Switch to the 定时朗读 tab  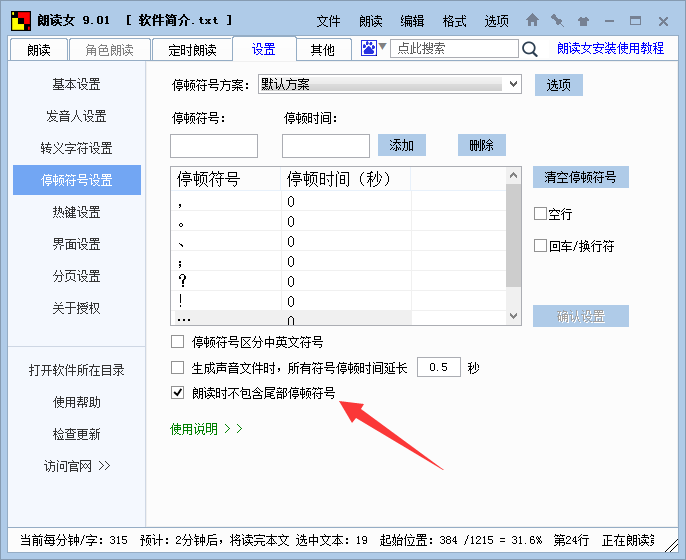192,50
